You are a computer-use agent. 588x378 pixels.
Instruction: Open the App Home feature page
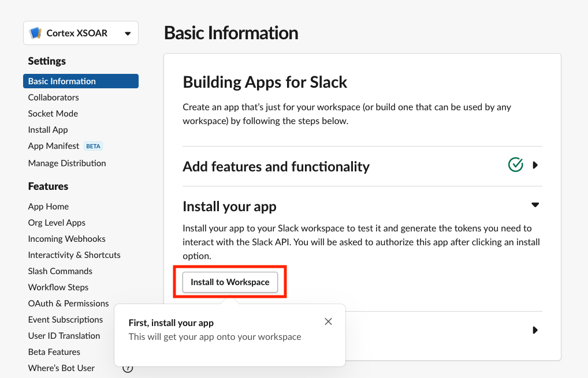[49, 207]
